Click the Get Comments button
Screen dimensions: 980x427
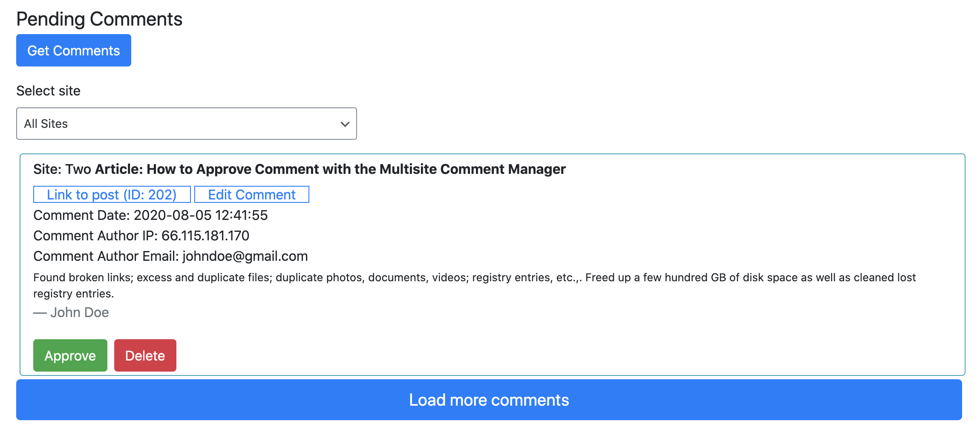pyautogui.click(x=74, y=50)
